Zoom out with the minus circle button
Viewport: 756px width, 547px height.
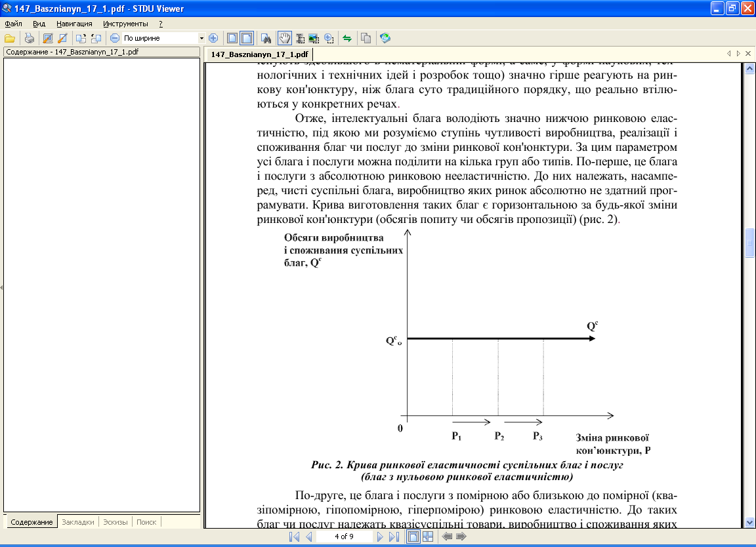coord(115,38)
